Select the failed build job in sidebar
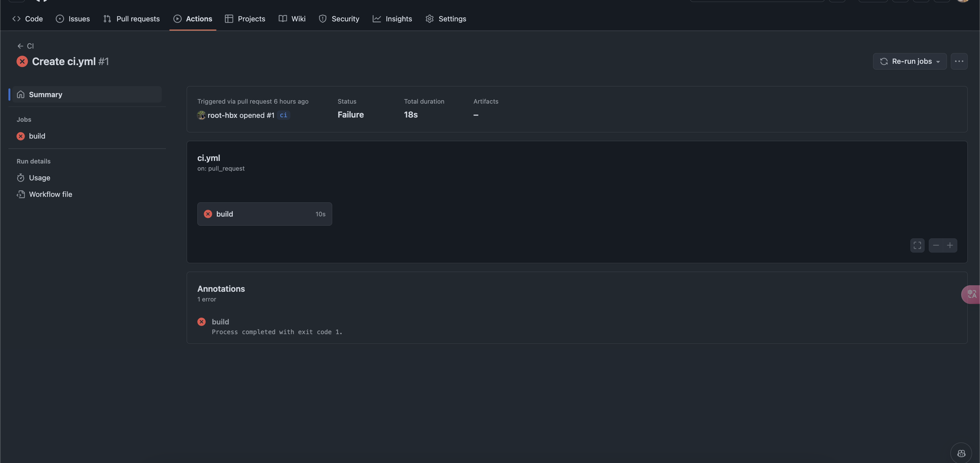The height and width of the screenshot is (463, 980). coord(37,136)
